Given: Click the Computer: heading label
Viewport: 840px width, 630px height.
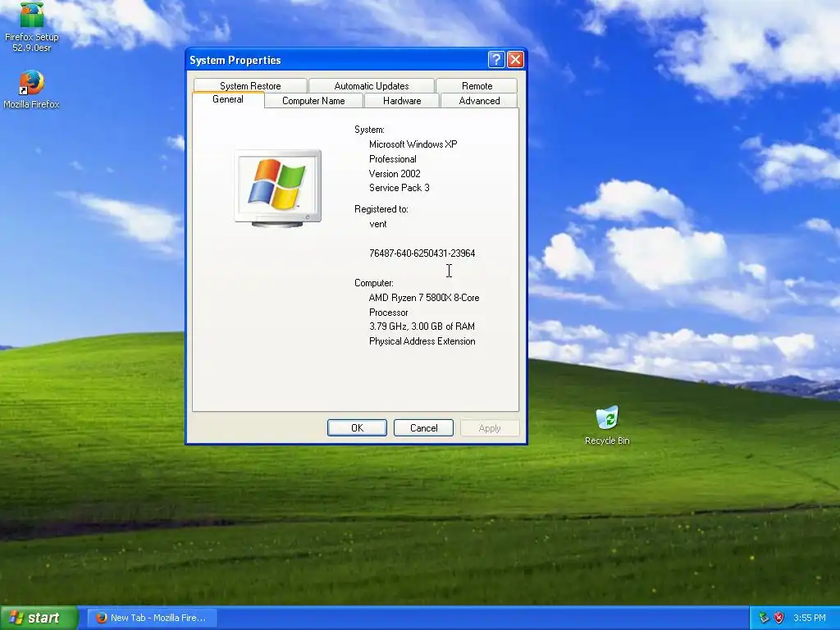Looking at the screenshot, I should 374,283.
